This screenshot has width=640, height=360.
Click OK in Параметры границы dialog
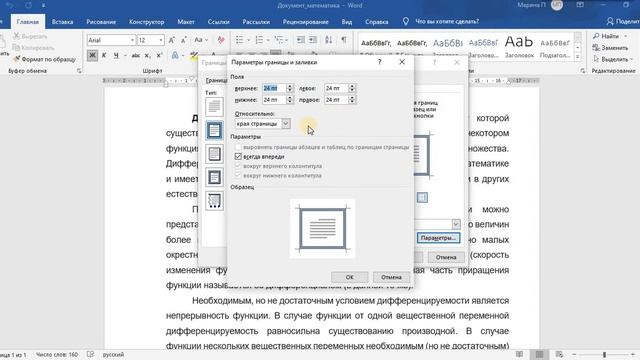(x=350, y=277)
